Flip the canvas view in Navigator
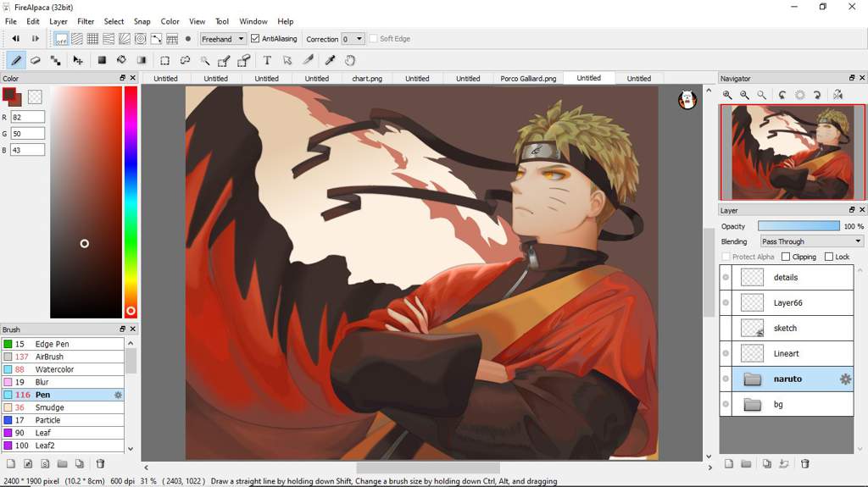 click(x=838, y=95)
